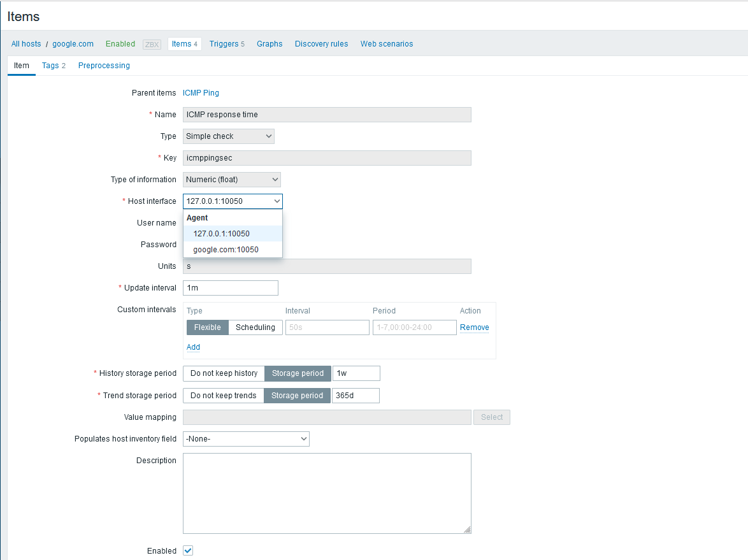Image resolution: width=748 pixels, height=560 pixels.
Task: Open ICMP Ping parent item link
Action: pyautogui.click(x=201, y=93)
